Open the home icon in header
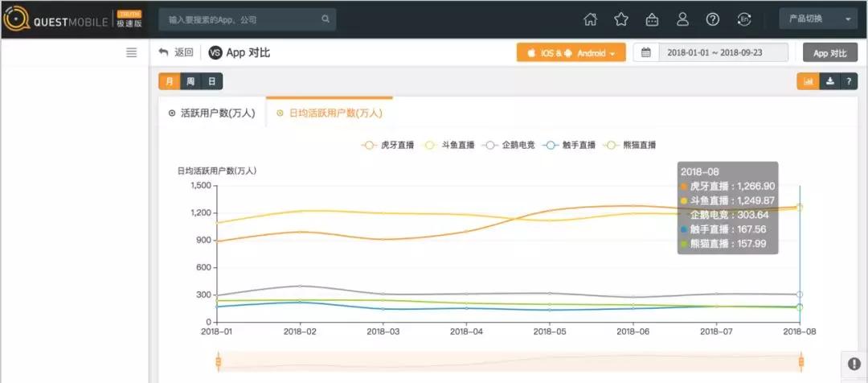This screenshot has width=868, height=383. click(x=591, y=19)
